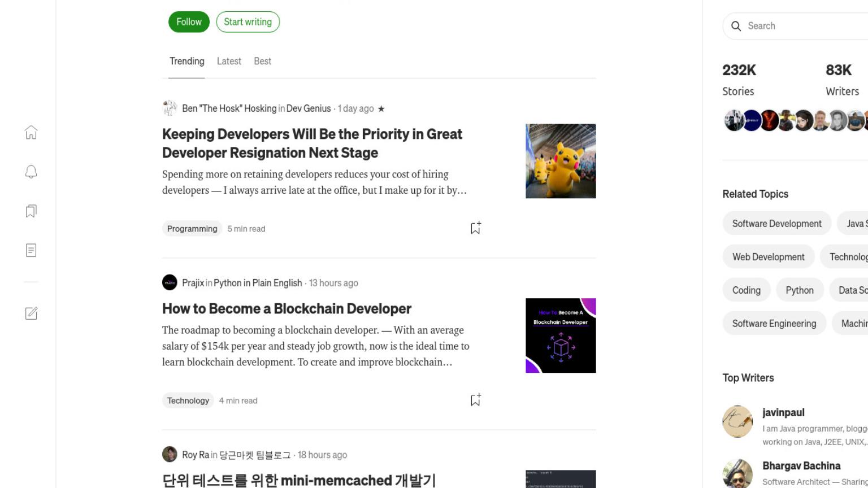
Task: Open the 당근마켓 팀블로그 publication link
Action: (255, 455)
